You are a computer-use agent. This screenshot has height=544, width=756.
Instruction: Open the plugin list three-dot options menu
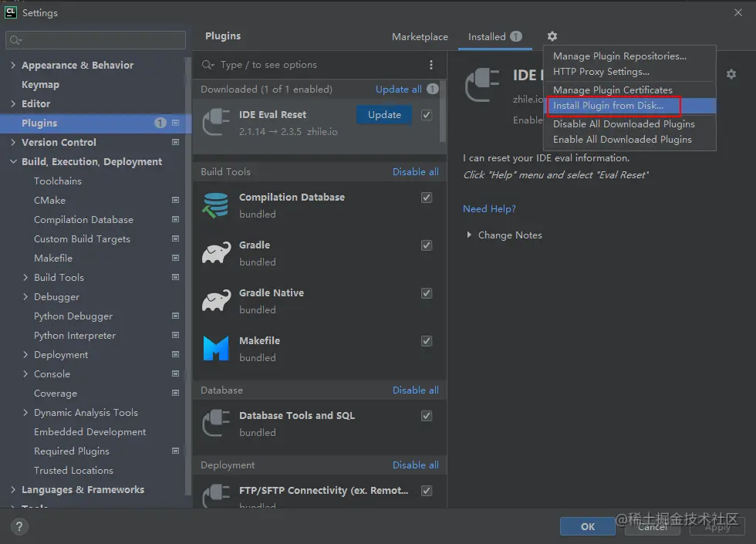click(431, 65)
